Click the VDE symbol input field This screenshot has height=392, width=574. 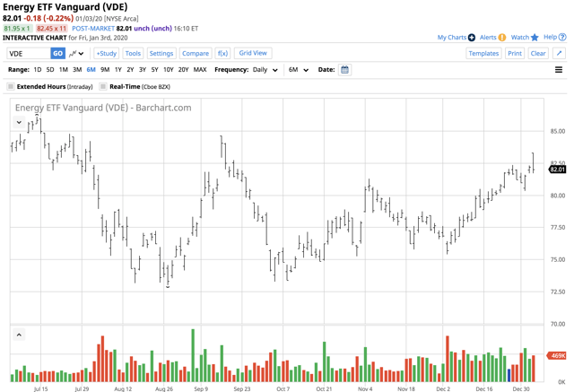coord(26,54)
